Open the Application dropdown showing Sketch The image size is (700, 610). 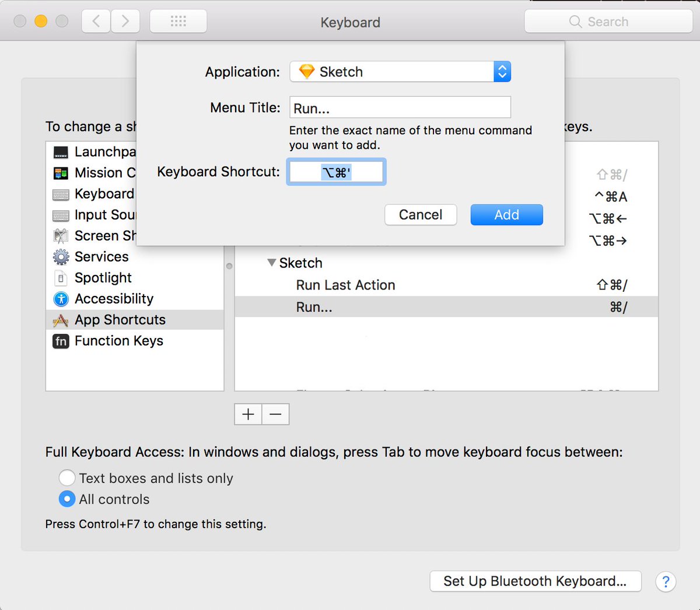coord(400,72)
